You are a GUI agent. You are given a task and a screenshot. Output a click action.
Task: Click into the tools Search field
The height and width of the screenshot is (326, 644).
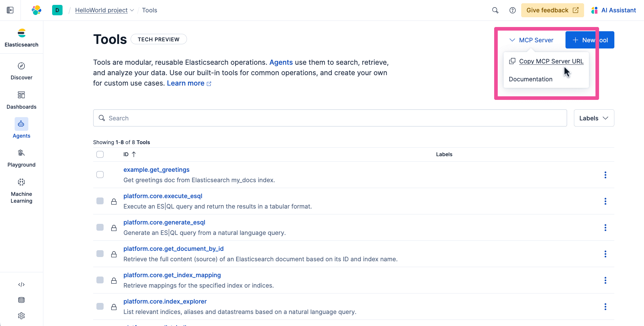[x=330, y=118]
